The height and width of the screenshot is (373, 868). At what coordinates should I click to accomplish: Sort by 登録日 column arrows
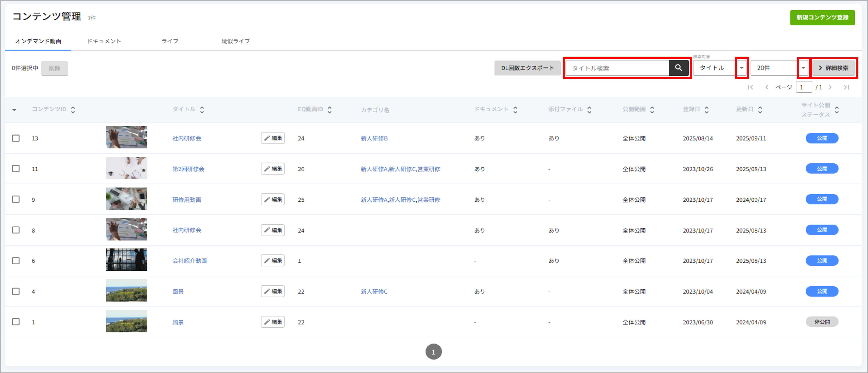tap(707, 109)
